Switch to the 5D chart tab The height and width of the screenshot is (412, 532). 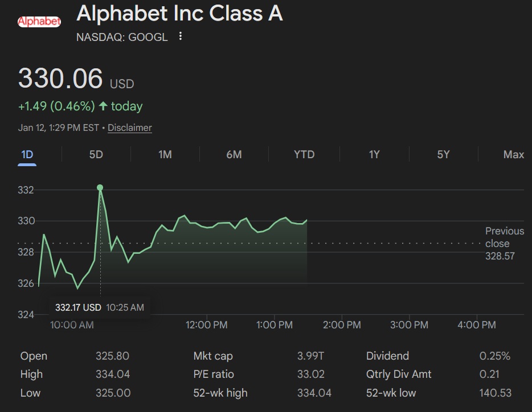click(x=96, y=154)
